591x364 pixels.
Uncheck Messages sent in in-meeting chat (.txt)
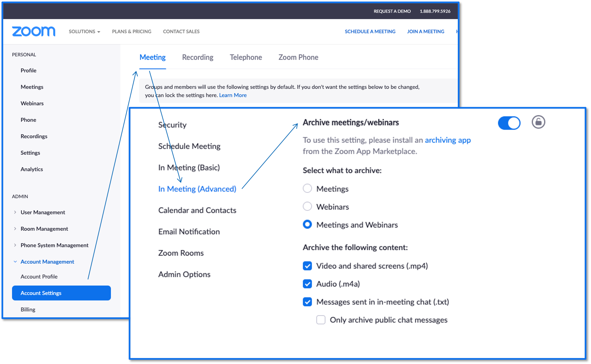307,302
